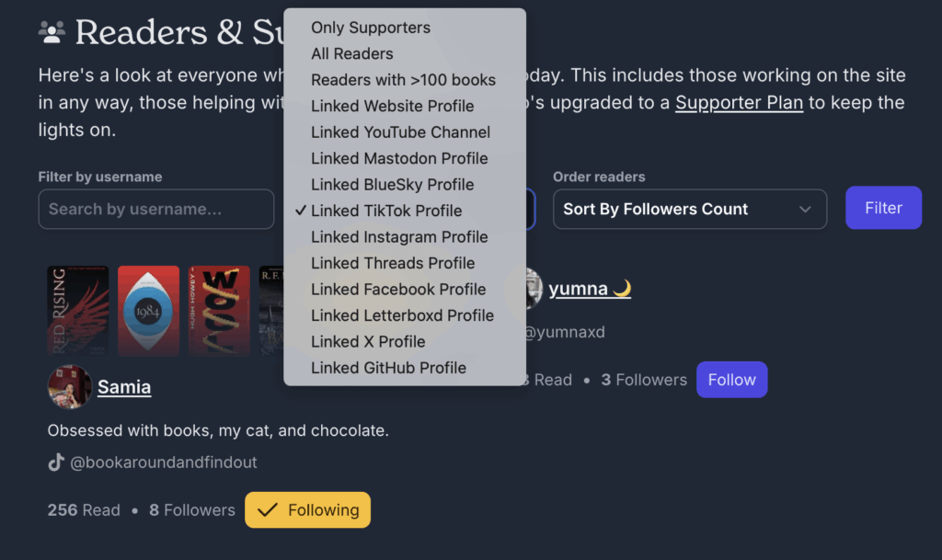The width and height of the screenshot is (942, 560).
Task: Open the Red Rising book cover
Action: click(x=78, y=311)
